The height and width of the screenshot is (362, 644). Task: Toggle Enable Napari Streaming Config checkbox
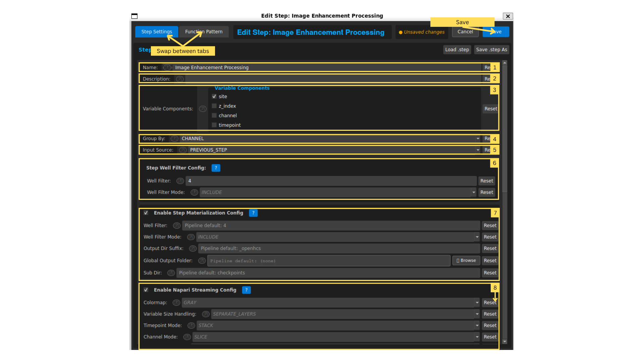[x=146, y=290]
